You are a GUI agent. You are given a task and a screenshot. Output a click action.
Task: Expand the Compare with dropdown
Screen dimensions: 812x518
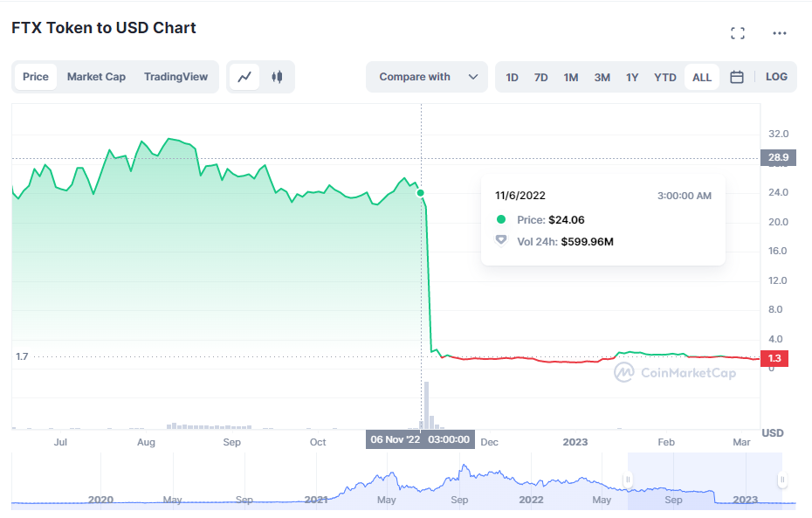tap(427, 77)
